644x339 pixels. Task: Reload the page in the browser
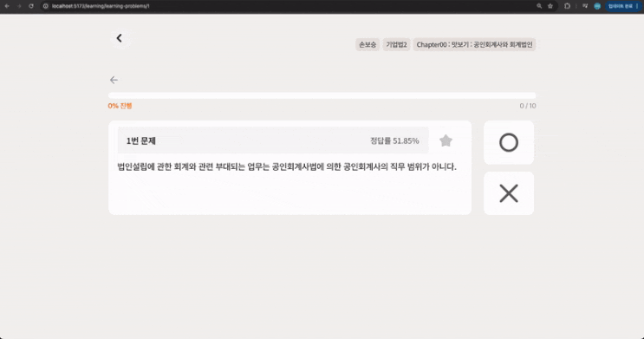pos(31,6)
